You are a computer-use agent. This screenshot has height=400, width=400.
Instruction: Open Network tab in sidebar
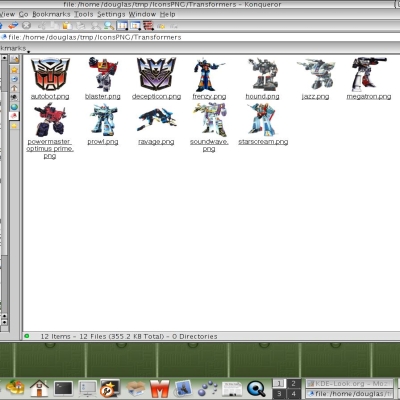click(14, 97)
